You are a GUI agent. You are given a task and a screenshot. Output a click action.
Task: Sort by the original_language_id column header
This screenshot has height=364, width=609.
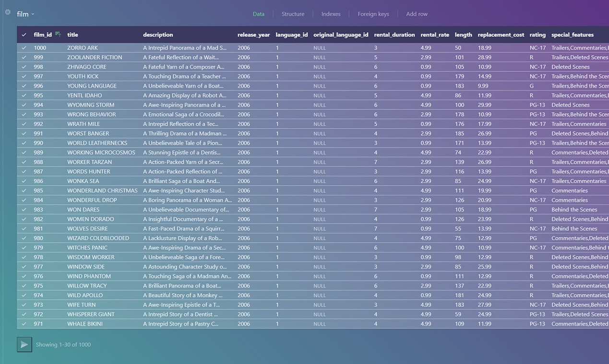pyautogui.click(x=341, y=35)
